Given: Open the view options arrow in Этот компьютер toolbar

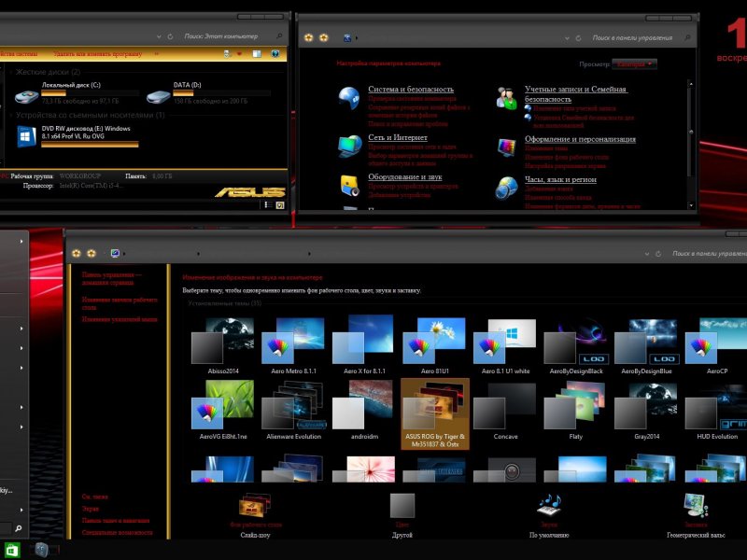Looking at the screenshot, I should point(239,54).
